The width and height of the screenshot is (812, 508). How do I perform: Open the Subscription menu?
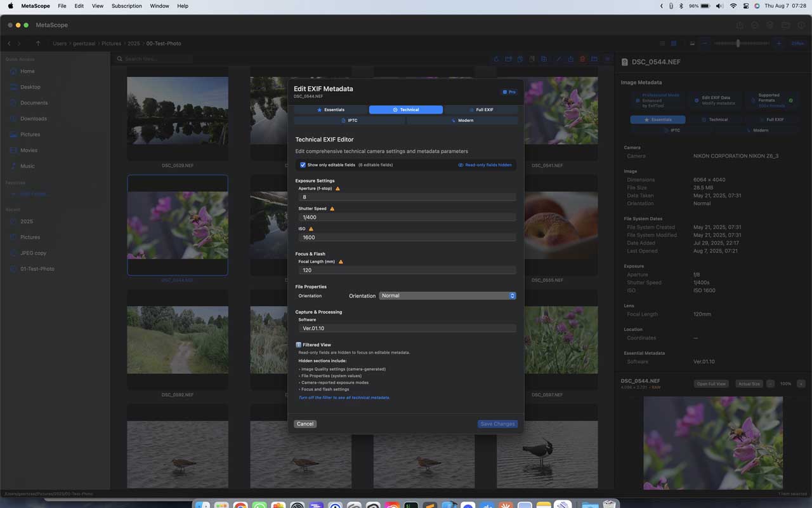(x=127, y=6)
